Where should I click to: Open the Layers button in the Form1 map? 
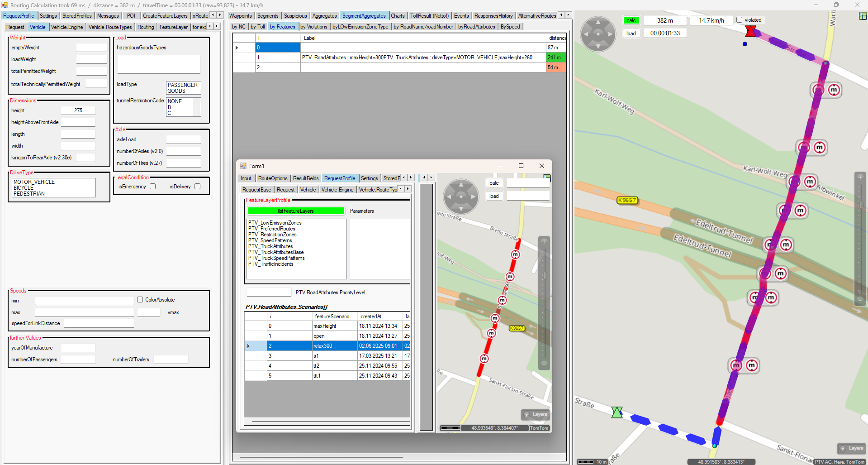point(536,414)
